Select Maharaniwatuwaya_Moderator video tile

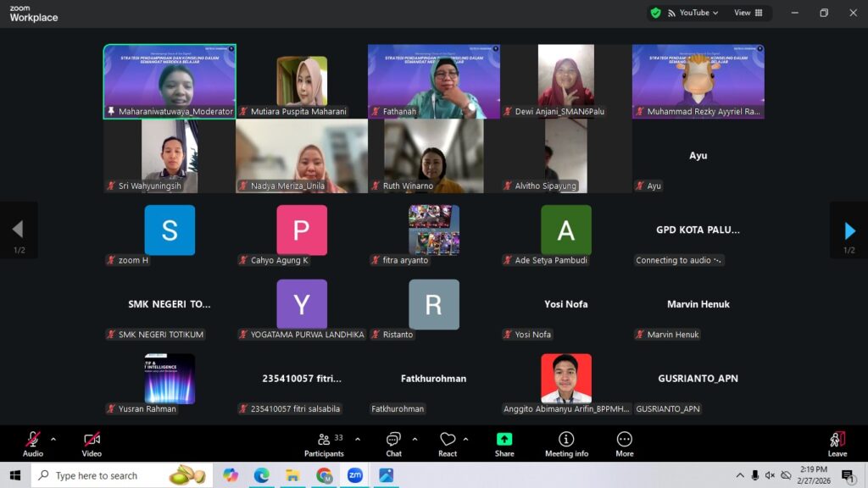(x=170, y=81)
